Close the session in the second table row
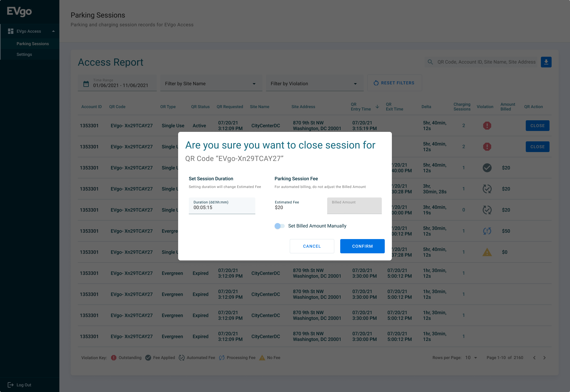570x392 pixels. 537,147
